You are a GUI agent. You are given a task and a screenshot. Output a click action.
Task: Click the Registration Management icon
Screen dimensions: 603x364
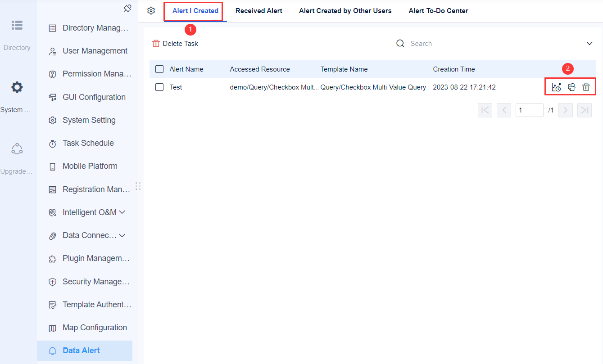(53, 190)
